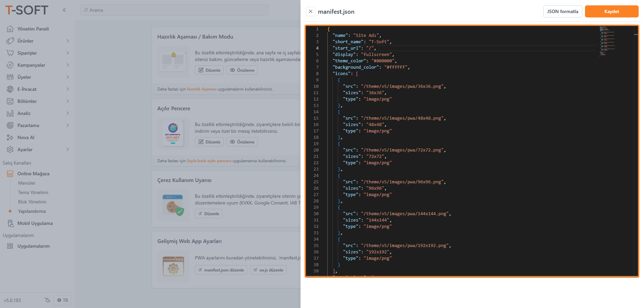The width and height of the screenshot is (644, 308).
Task: Open the Yönetim Paneli home icon
Action: [10, 29]
